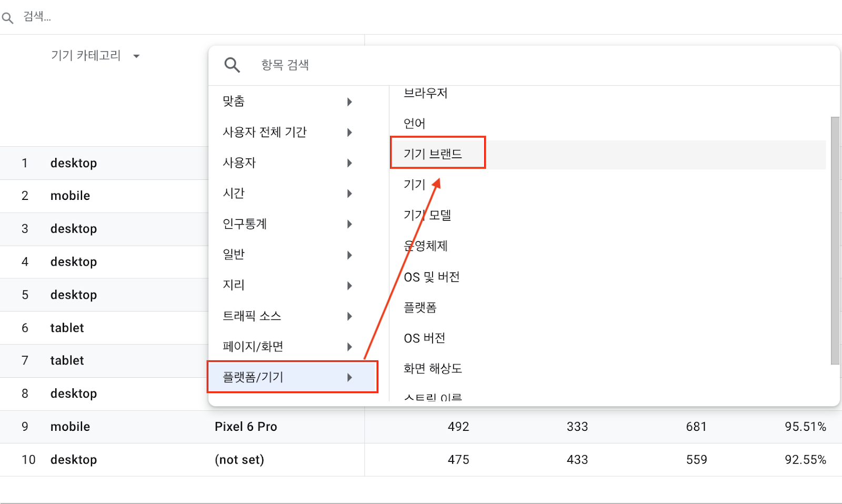Click the value 475
The height and width of the screenshot is (504, 842).
point(458,460)
